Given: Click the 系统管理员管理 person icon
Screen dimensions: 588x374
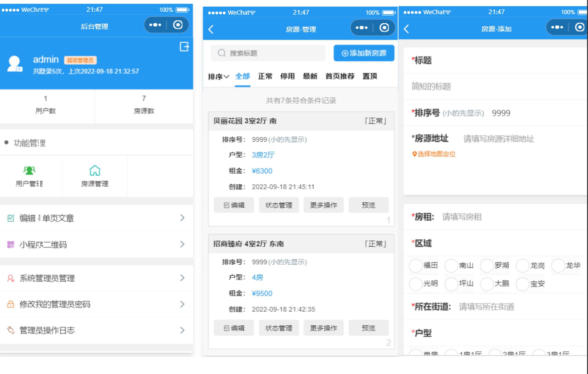Looking at the screenshot, I should click(11, 278).
